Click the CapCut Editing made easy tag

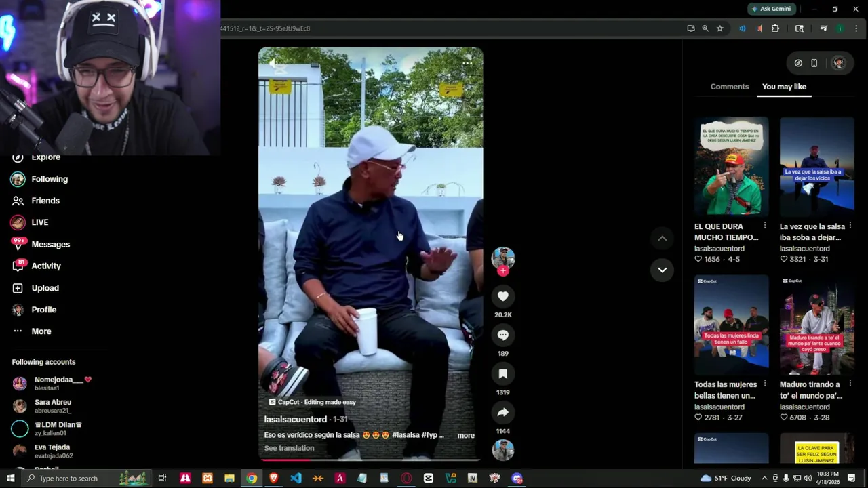pyautogui.click(x=312, y=402)
